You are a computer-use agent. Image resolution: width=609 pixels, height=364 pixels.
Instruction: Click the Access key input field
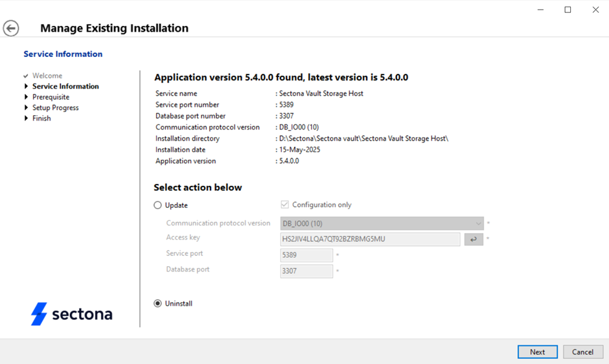pyautogui.click(x=370, y=240)
